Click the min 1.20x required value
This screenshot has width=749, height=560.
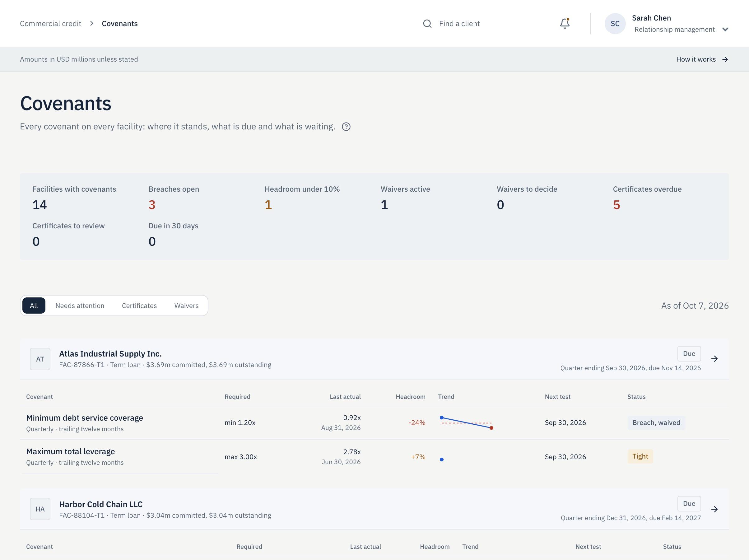[240, 423]
